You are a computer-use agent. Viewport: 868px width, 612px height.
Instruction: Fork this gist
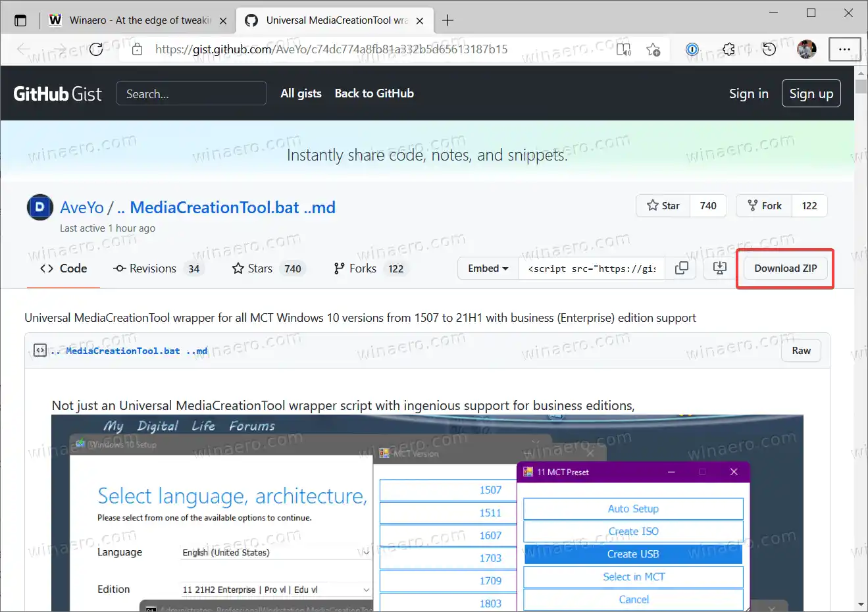(765, 206)
